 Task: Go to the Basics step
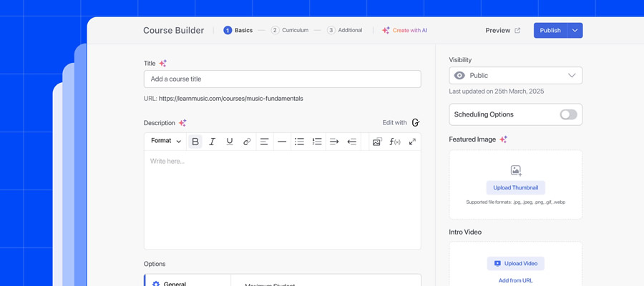point(238,30)
